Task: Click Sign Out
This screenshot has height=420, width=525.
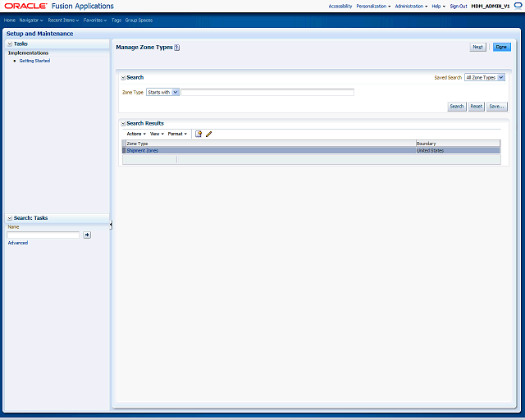Action: [459, 6]
